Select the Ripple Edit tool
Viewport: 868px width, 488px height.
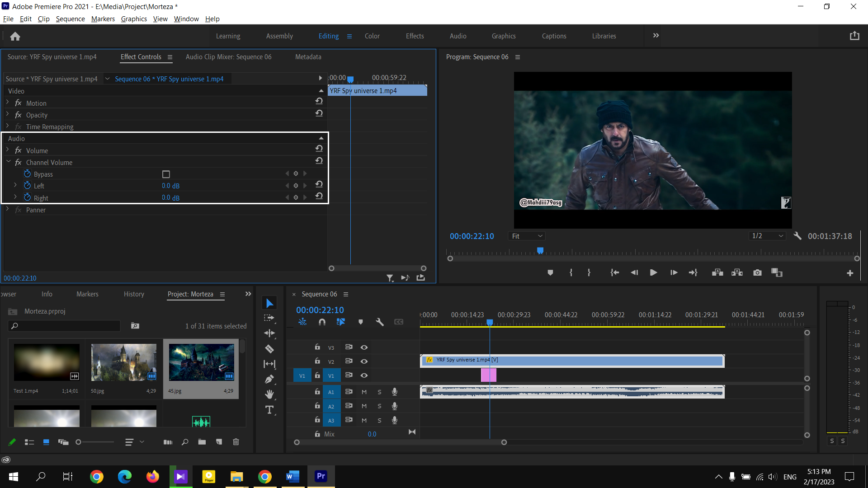269,333
